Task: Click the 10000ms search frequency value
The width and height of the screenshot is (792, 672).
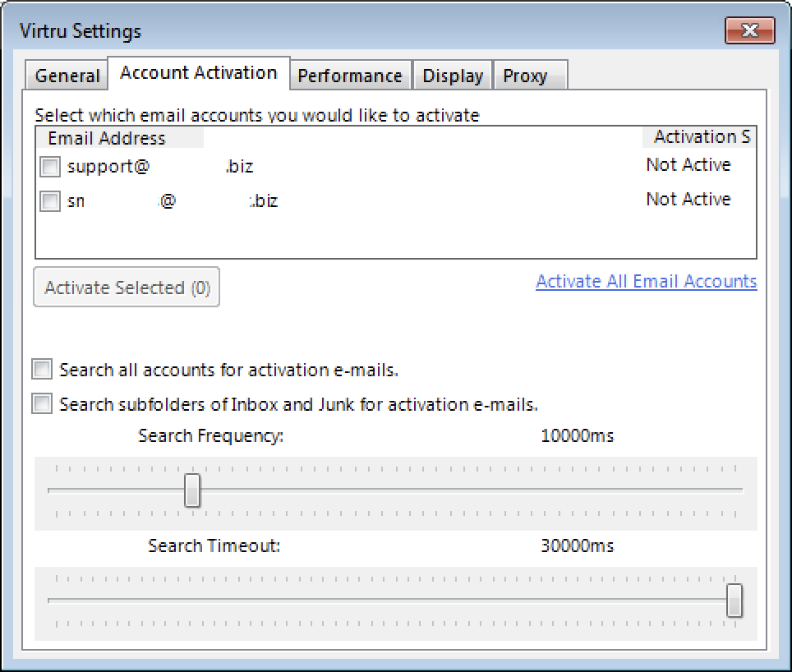Action: click(577, 435)
